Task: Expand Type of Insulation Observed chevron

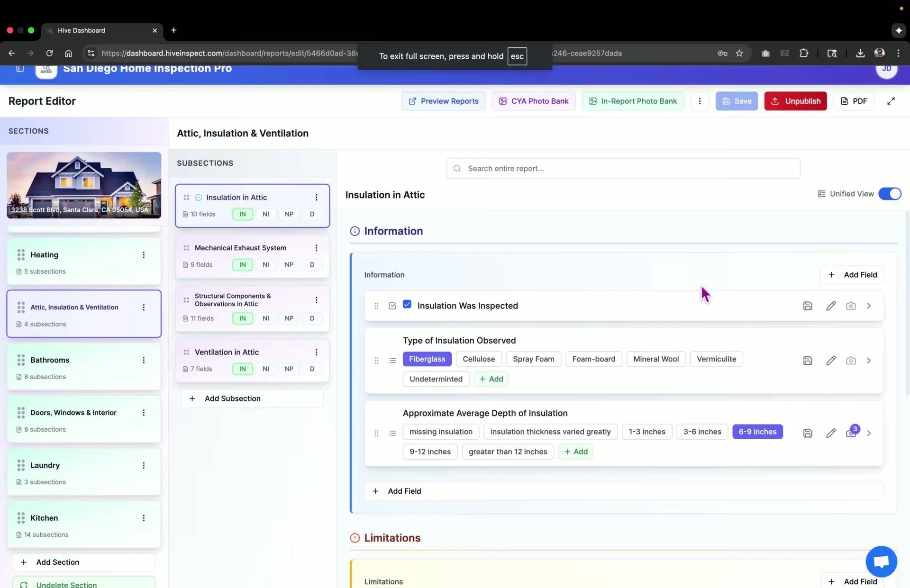Action: pyautogui.click(x=869, y=361)
